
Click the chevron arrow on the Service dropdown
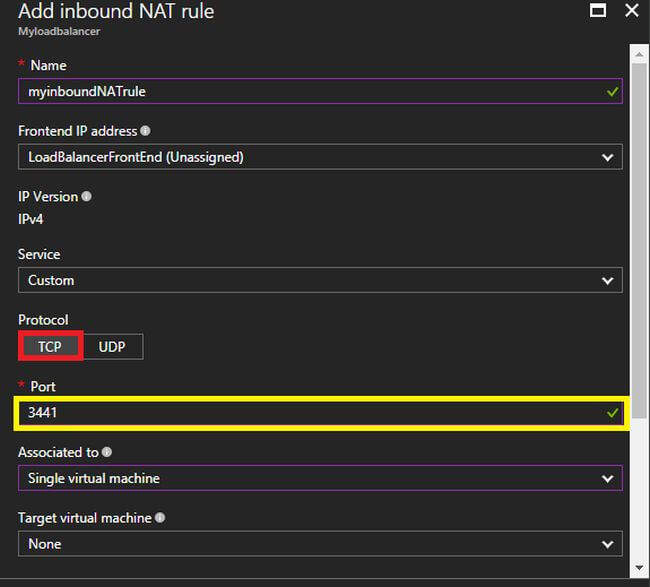tap(607, 281)
